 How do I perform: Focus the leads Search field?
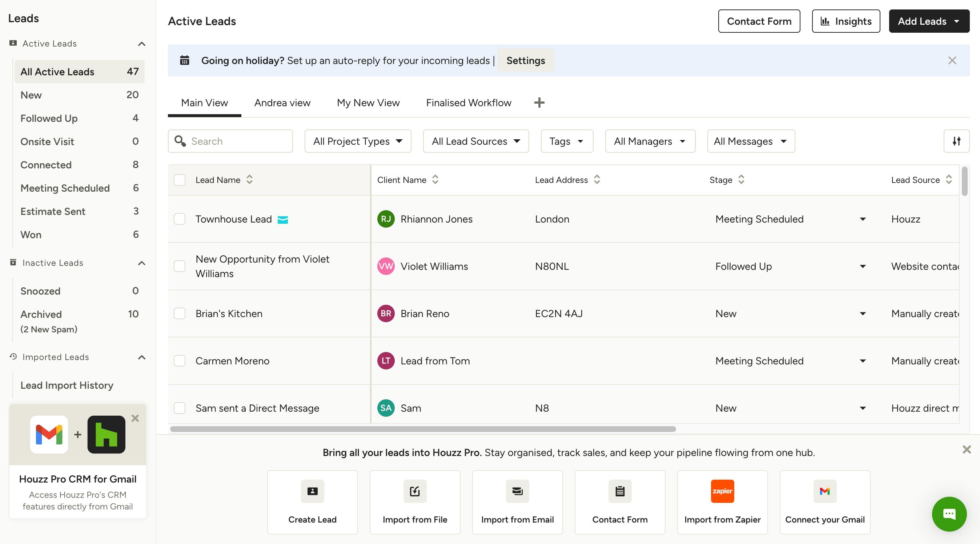click(230, 141)
